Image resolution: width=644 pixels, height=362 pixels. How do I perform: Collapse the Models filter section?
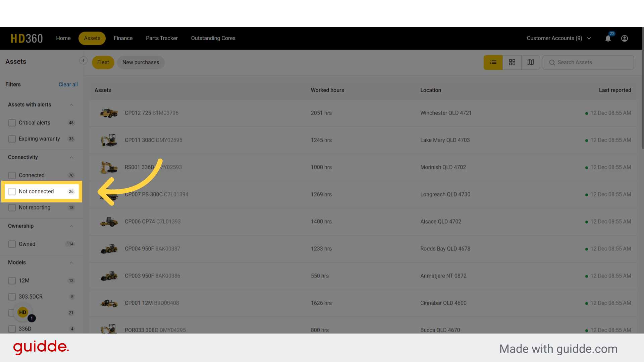point(71,262)
